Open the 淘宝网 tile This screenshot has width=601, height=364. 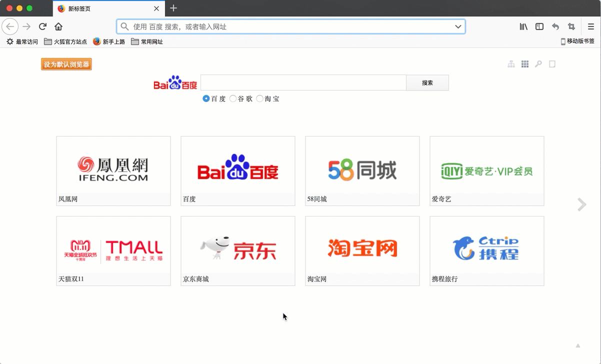click(x=362, y=251)
